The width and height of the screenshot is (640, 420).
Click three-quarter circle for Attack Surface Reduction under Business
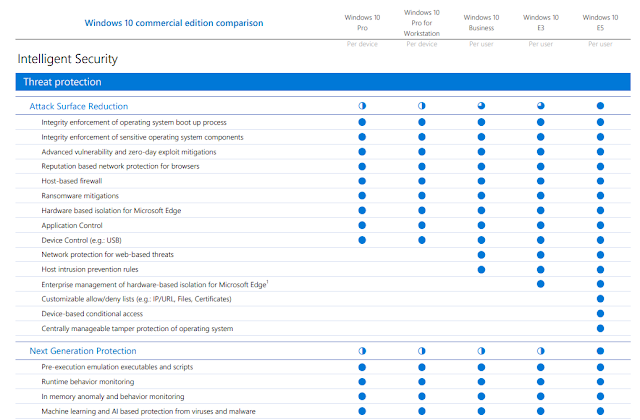point(481,106)
